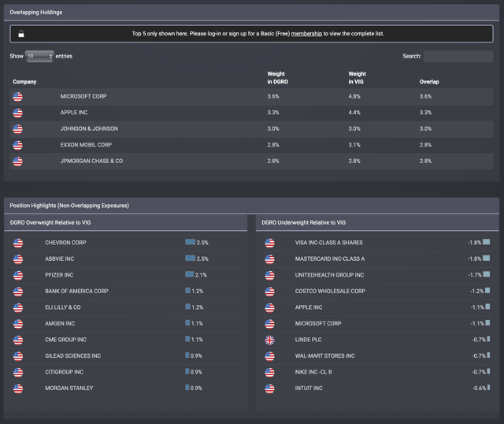Click the UK flag icon next to Linde PLC
This screenshot has width=504, height=424.
click(x=269, y=340)
